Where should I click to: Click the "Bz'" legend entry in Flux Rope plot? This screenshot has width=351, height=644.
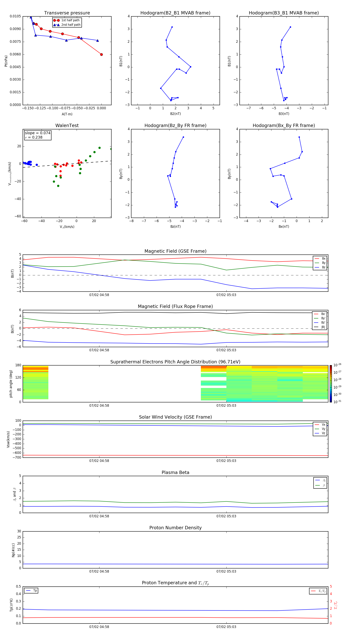tap(320, 323)
